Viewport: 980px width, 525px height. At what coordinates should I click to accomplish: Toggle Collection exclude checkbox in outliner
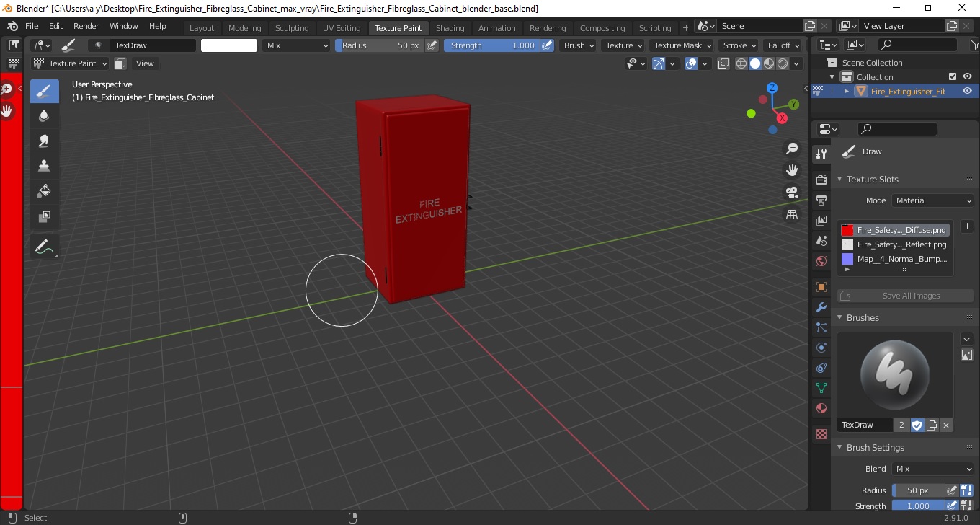tap(953, 76)
